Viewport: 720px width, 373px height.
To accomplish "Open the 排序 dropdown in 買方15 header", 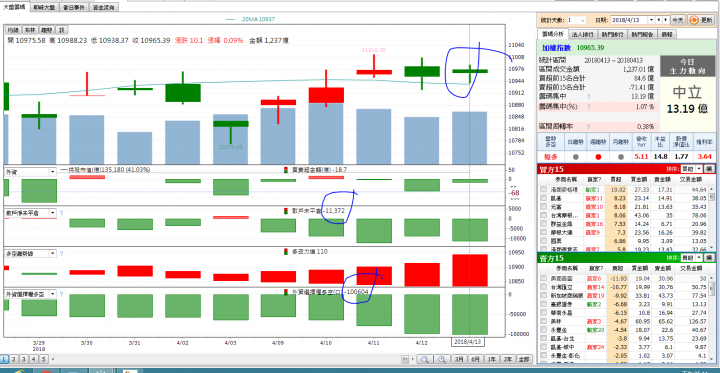I will point(692,169).
